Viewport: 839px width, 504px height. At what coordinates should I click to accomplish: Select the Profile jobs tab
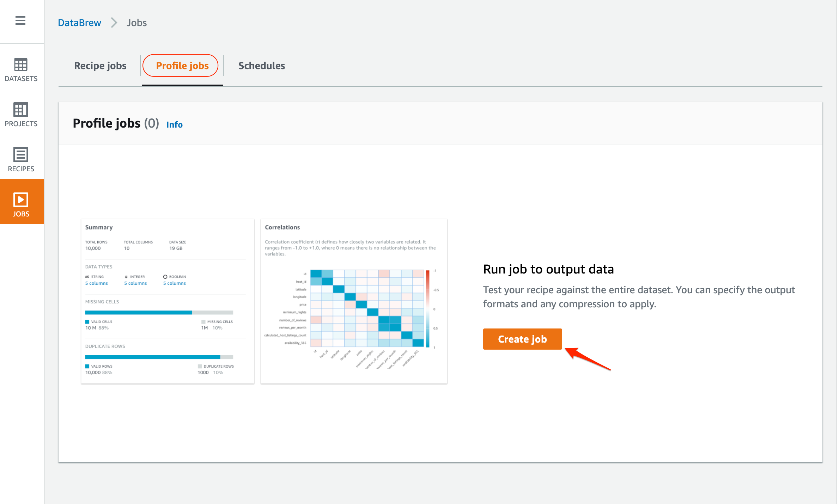click(181, 66)
